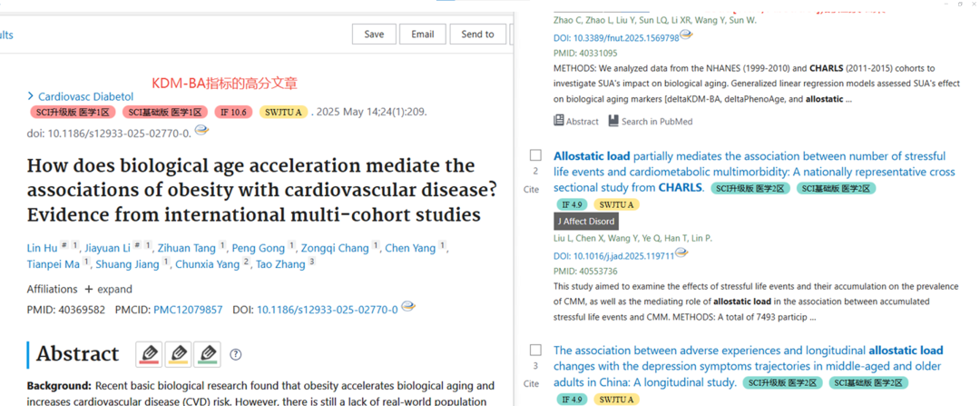Click the green highlighter pen icon in Abstract
Screen dimensions: 980x406
point(207,354)
